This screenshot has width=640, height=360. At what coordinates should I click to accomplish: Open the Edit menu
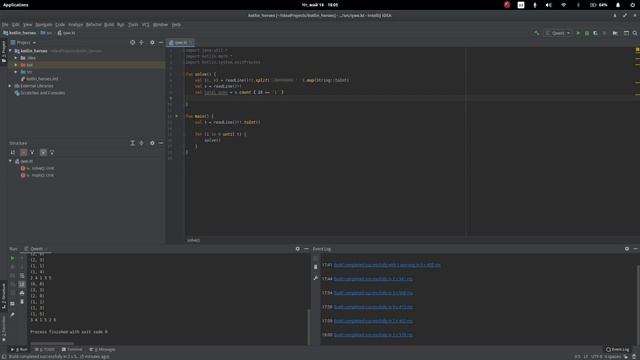(x=16, y=24)
